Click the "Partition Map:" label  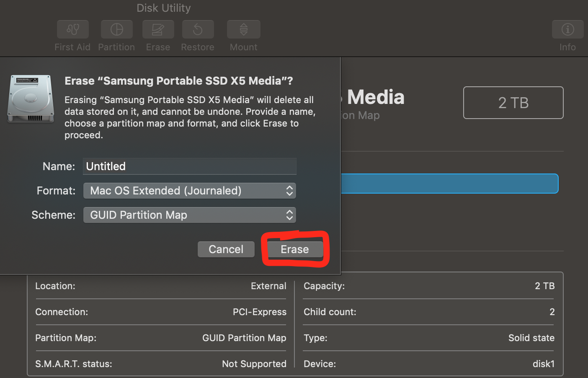tap(66, 338)
